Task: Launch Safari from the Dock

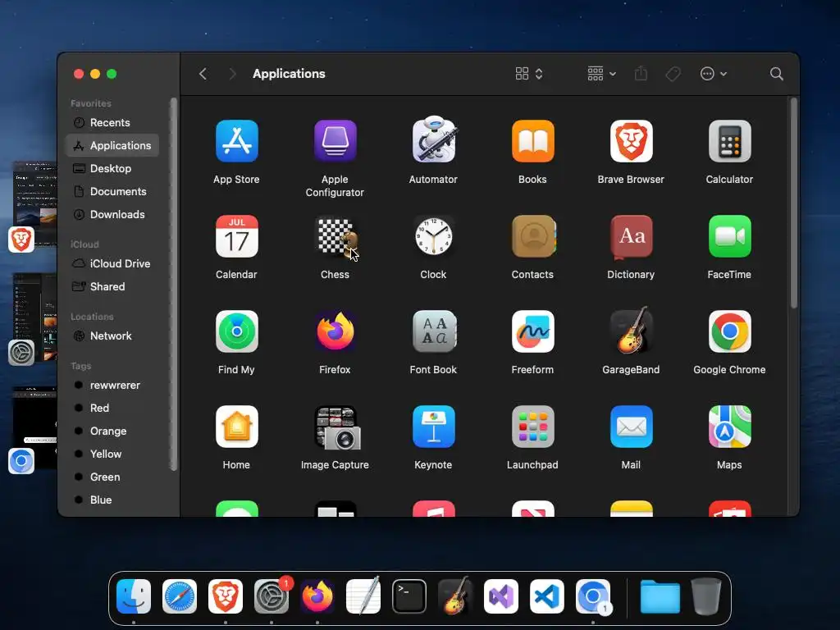Action: (180, 596)
